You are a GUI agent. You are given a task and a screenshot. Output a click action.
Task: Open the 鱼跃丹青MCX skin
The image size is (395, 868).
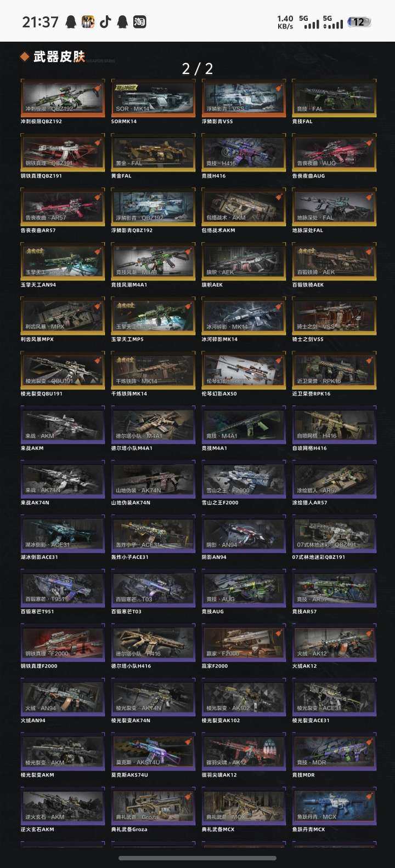coord(334,805)
